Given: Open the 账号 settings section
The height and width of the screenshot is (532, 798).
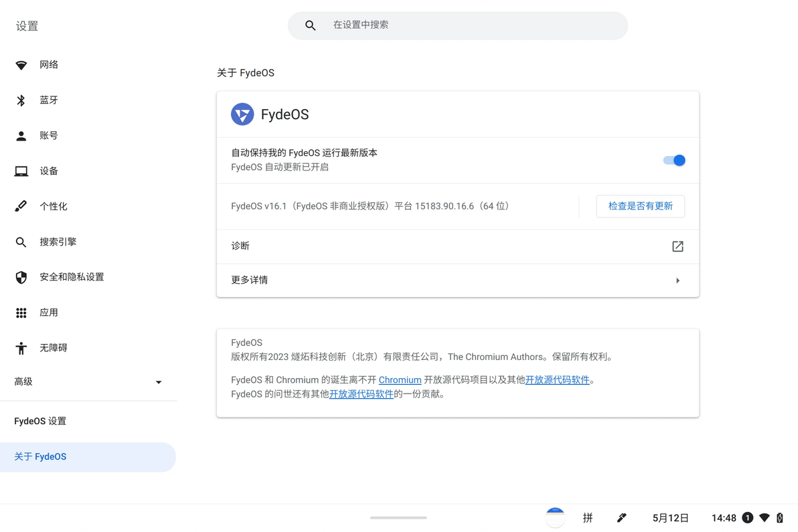Looking at the screenshot, I should point(88,136).
